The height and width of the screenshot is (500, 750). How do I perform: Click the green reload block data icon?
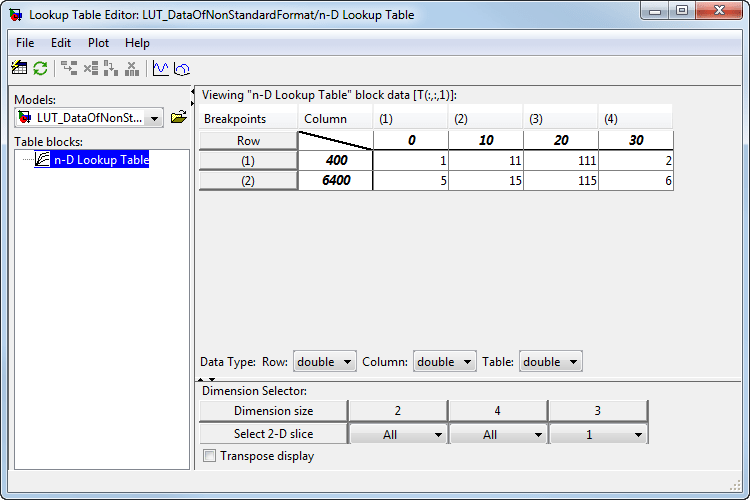click(40, 68)
